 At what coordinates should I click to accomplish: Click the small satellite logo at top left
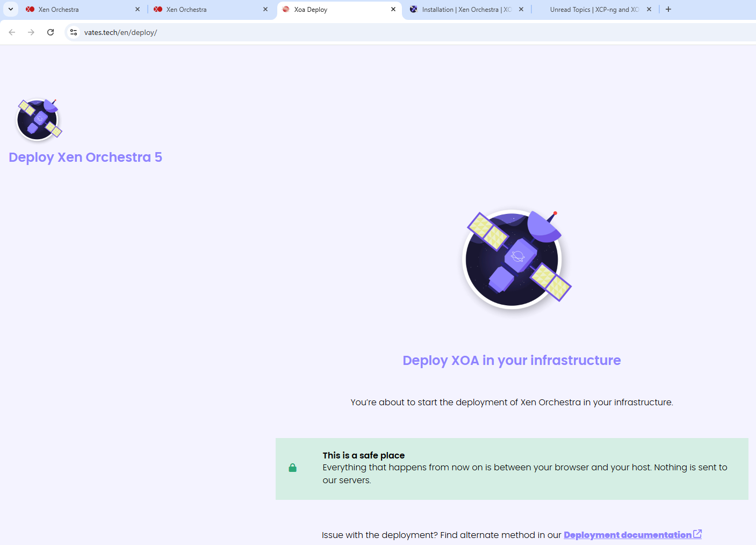(39, 119)
